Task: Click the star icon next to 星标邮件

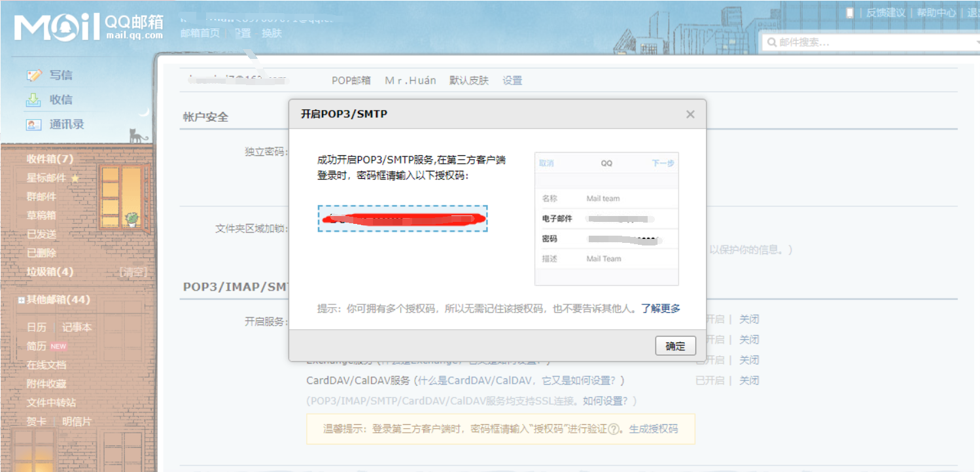Action: pos(75,178)
